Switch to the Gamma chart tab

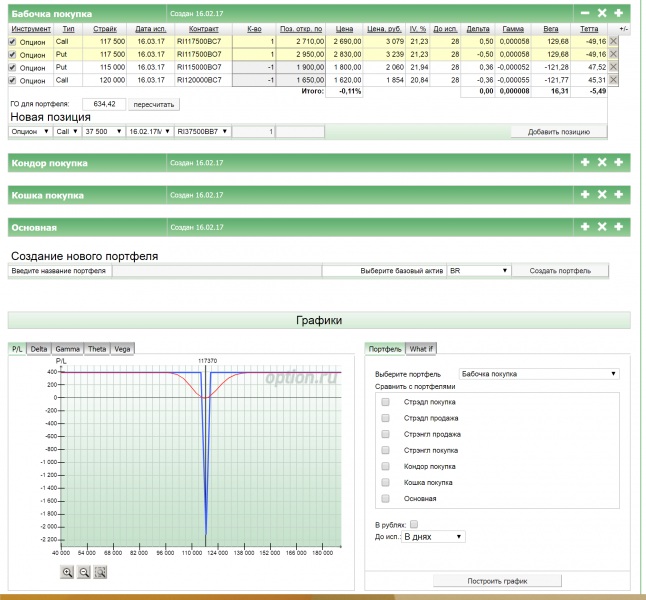pyautogui.click(x=68, y=349)
